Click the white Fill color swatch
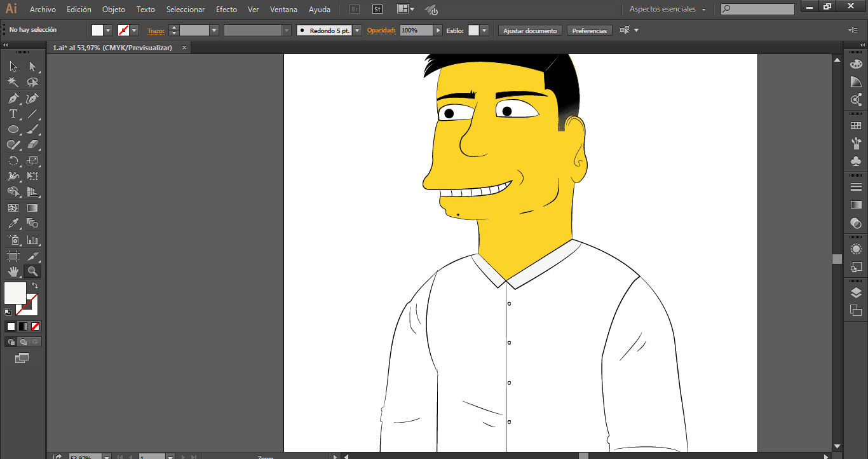Screen dimensions: 868x459 point(15,293)
